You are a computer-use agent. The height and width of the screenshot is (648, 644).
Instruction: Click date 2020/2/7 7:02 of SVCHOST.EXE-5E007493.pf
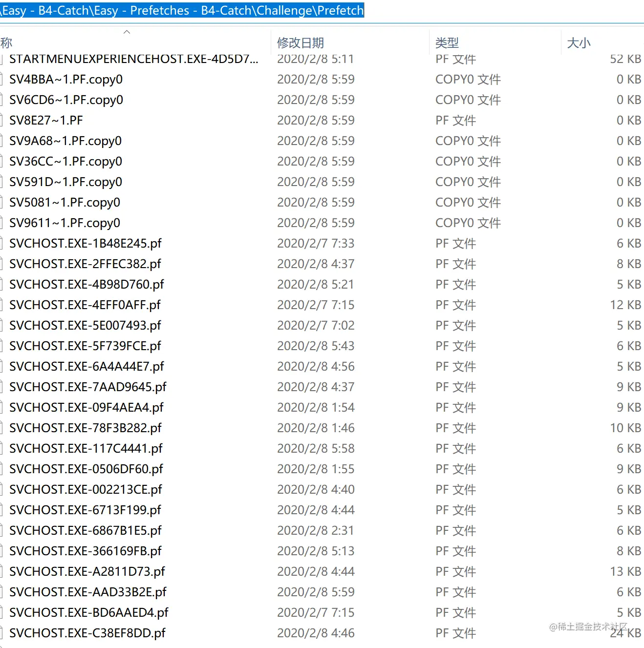click(x=316, y=326)
